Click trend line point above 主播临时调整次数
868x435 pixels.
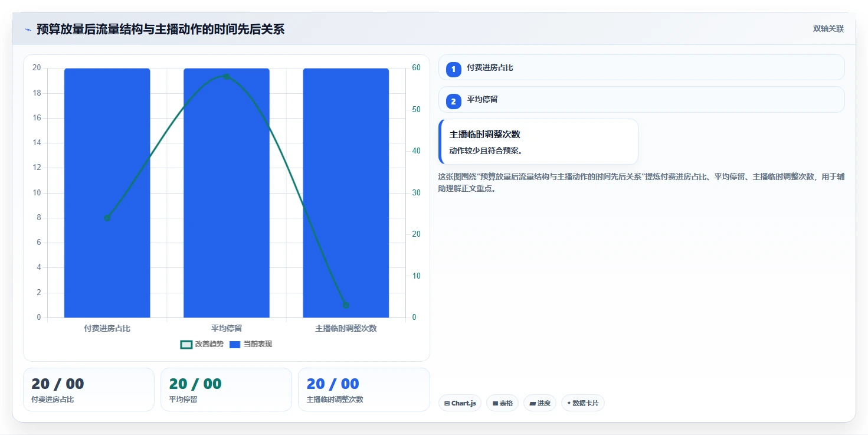(346, 305)
